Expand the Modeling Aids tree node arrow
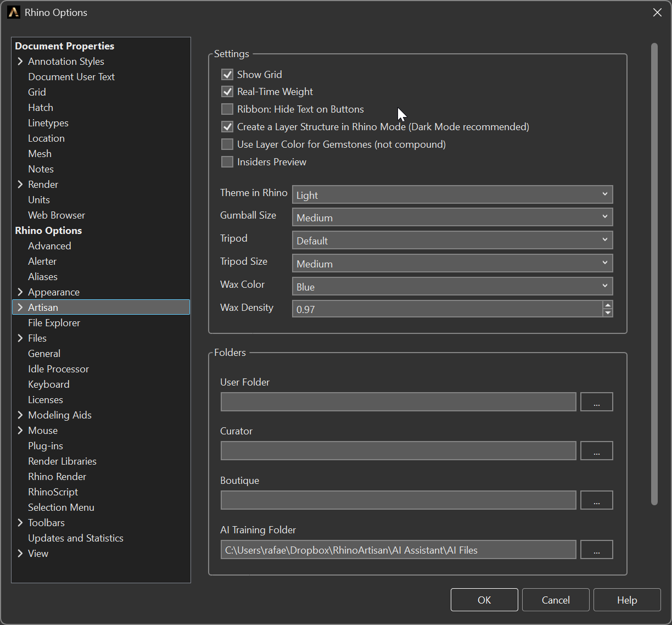This screenshot has width=672, height=625. 20,415
